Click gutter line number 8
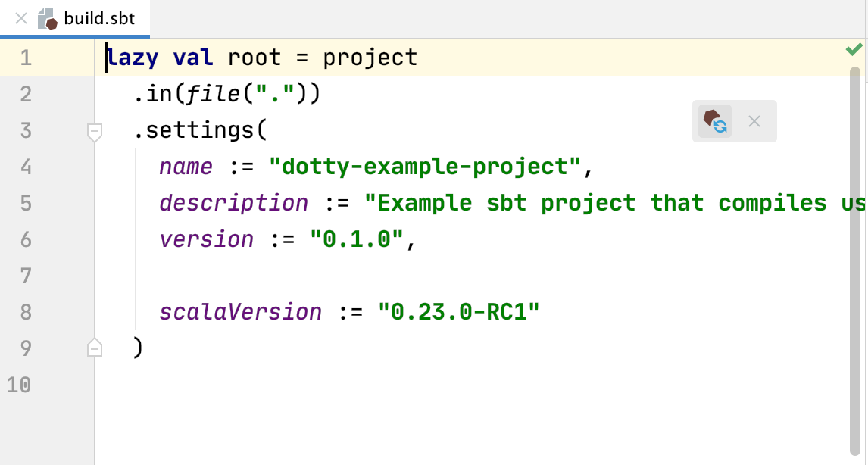This screenshot has width=868, height=465. click(26, 312)
